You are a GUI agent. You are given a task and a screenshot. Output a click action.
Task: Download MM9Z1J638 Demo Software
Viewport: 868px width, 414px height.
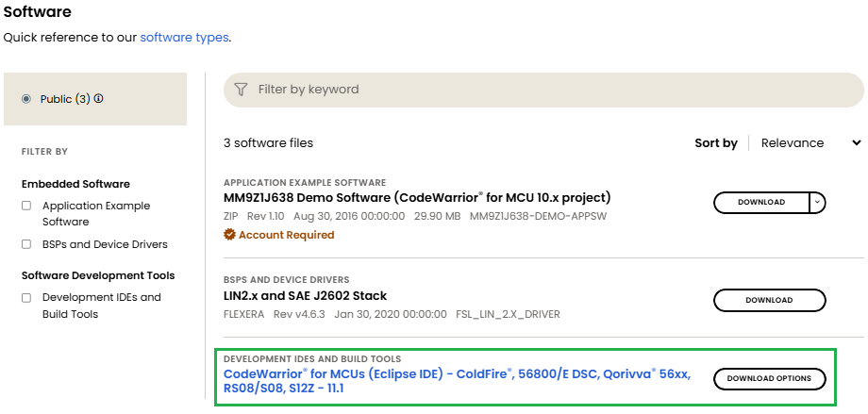coord(761,203)
